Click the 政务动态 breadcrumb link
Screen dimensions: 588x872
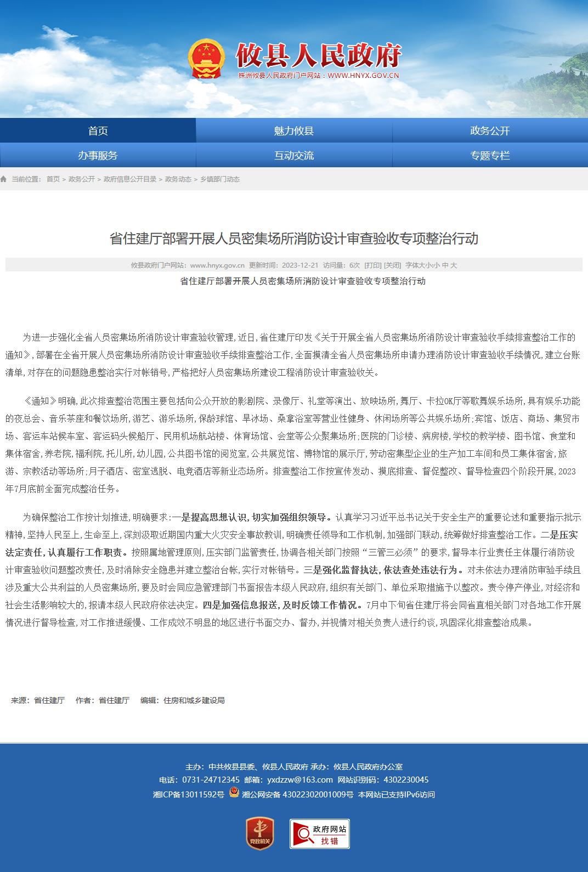pos(178,179)
